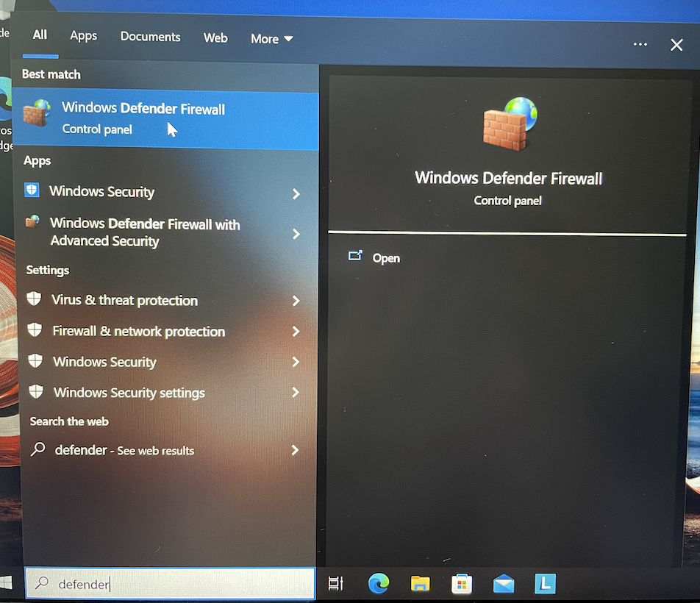The height and width of the screenshot is (603, 700).
Task: Open Task View on the taskbar
Action: (336, 583)
